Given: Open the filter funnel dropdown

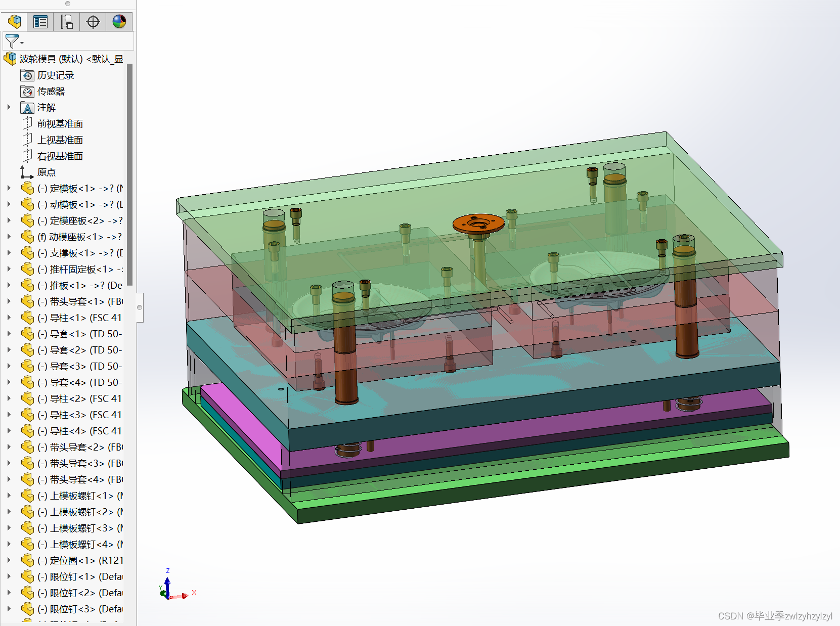Looking at the screenshot, I should pos(14,41).
